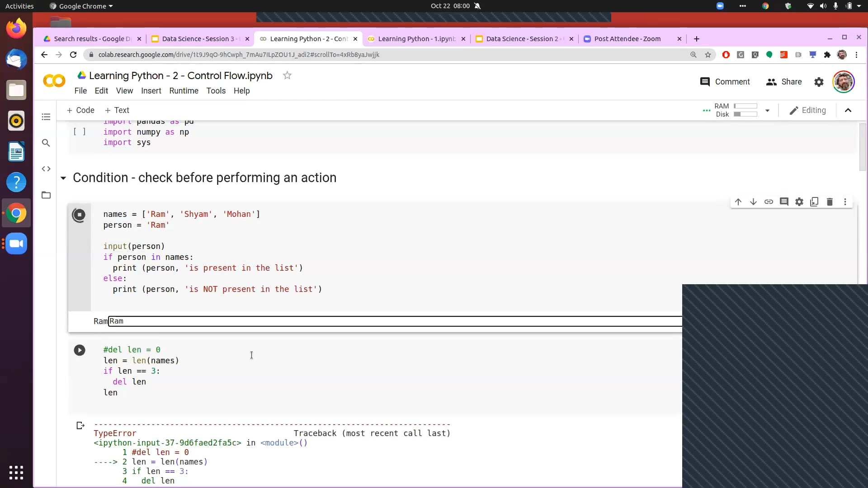Open more cell actions menu
The width and height of the screenshot is (868, 488).
click(x=845, y=202)
